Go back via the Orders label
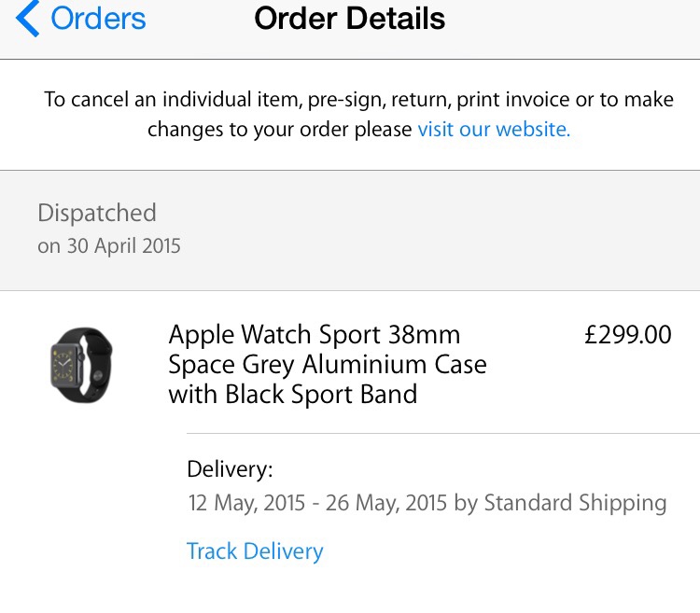 click(98, 19)
